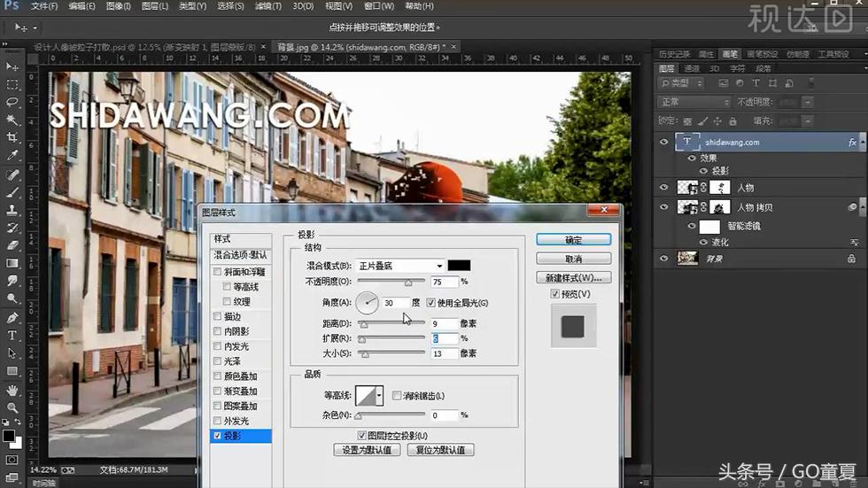Viewport: 868px width, 488px height.
Task: Select the Healing Brush tool
Action: [12, 174]
